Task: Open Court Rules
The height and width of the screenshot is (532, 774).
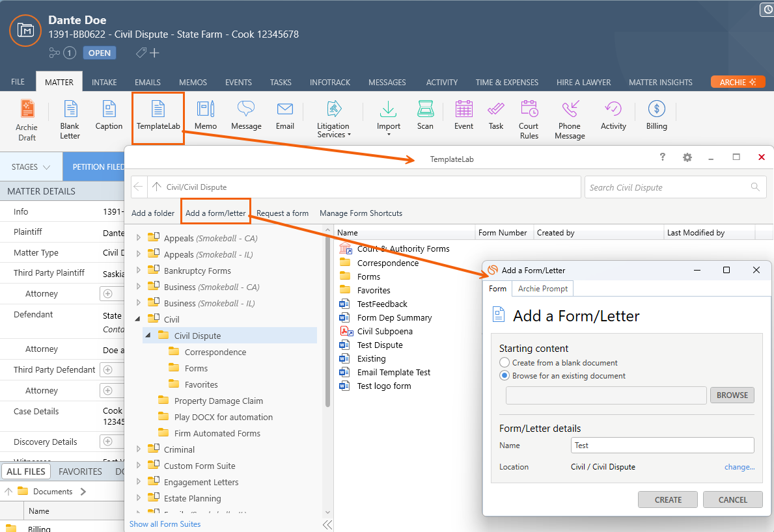Action: (529, 120)
